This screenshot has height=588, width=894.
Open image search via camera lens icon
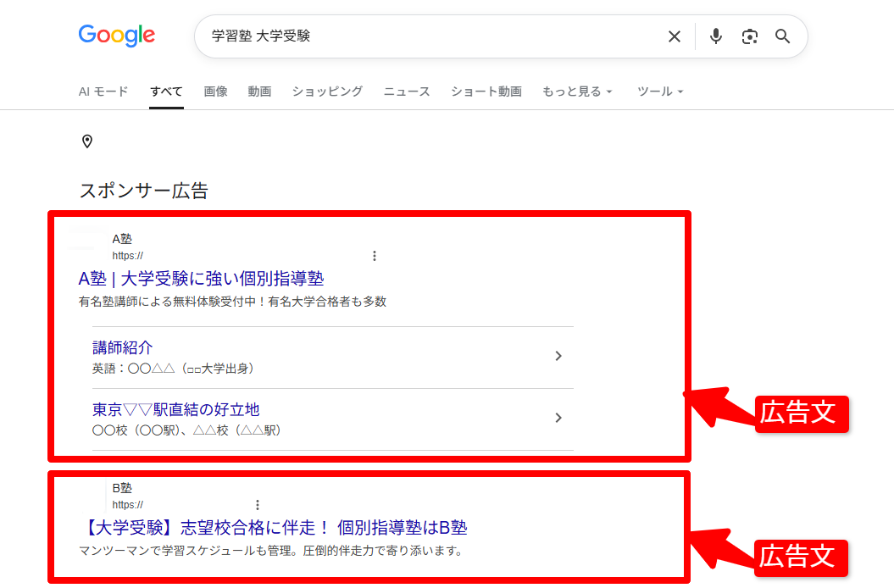(750, 36)
